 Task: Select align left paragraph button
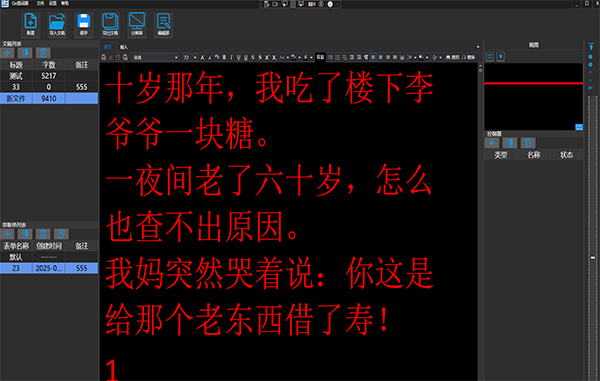click(374, 57)
